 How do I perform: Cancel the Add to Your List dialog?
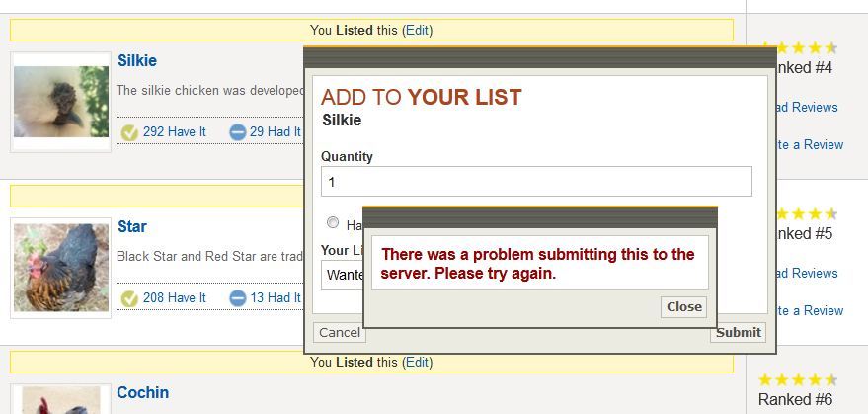pos(339,333)
